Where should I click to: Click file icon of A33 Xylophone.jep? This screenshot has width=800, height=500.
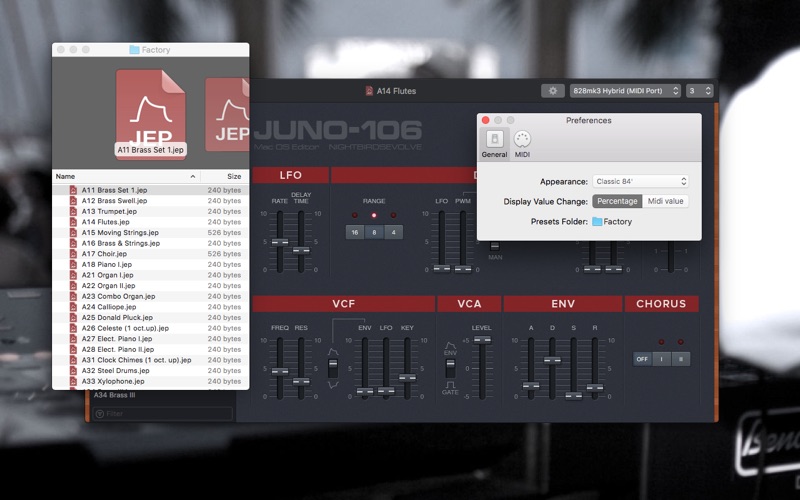pyautogui.click(x=73, y=381)
